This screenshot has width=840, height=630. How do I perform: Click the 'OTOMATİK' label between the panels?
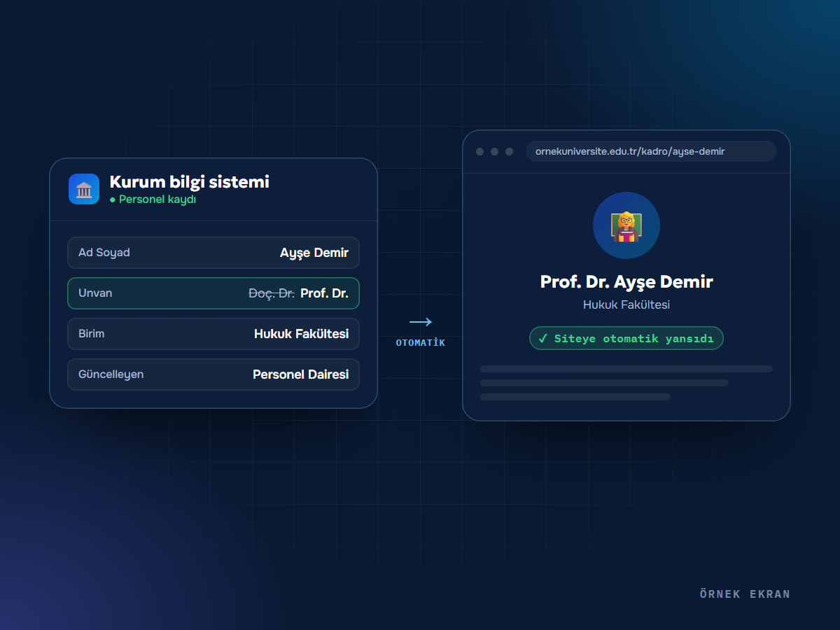tap(421, 343)
